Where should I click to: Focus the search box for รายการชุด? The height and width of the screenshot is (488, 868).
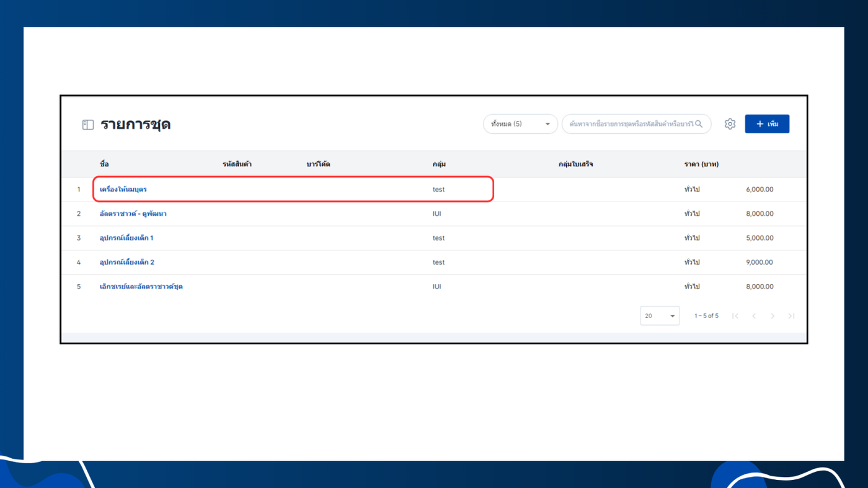coord(636,124)
